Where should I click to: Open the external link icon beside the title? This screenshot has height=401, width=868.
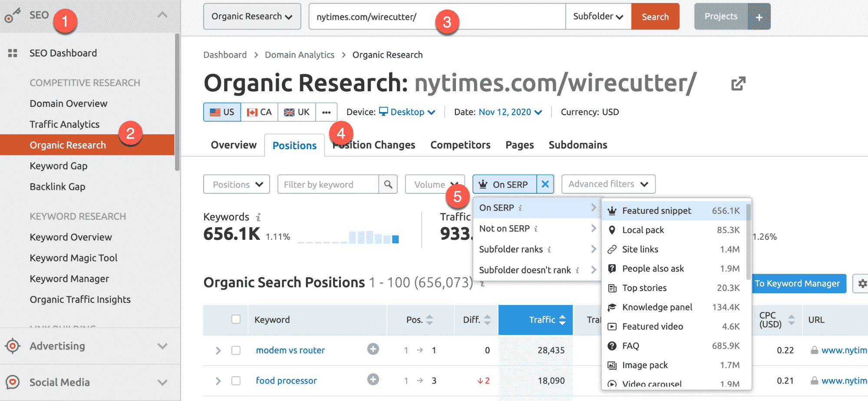[738, 83]
